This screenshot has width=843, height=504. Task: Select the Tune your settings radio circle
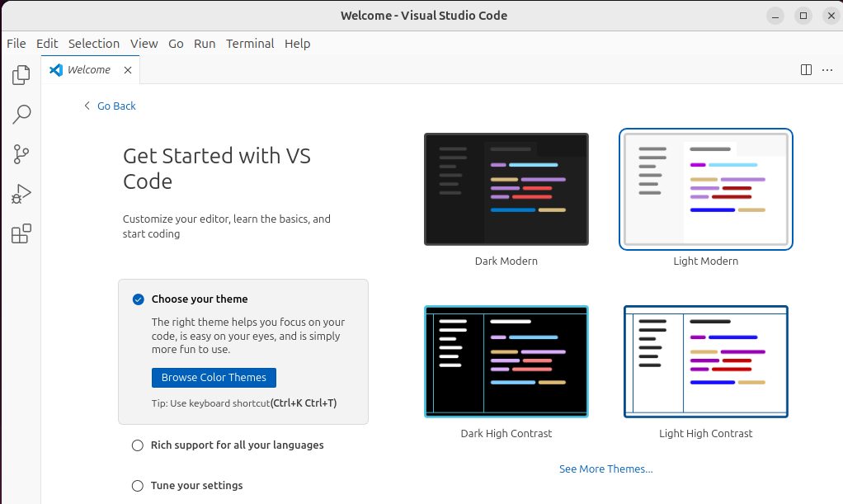(138, 486)
